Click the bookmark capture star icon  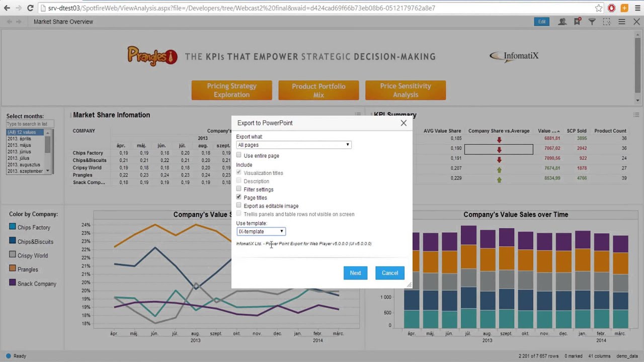click(577, 22)
